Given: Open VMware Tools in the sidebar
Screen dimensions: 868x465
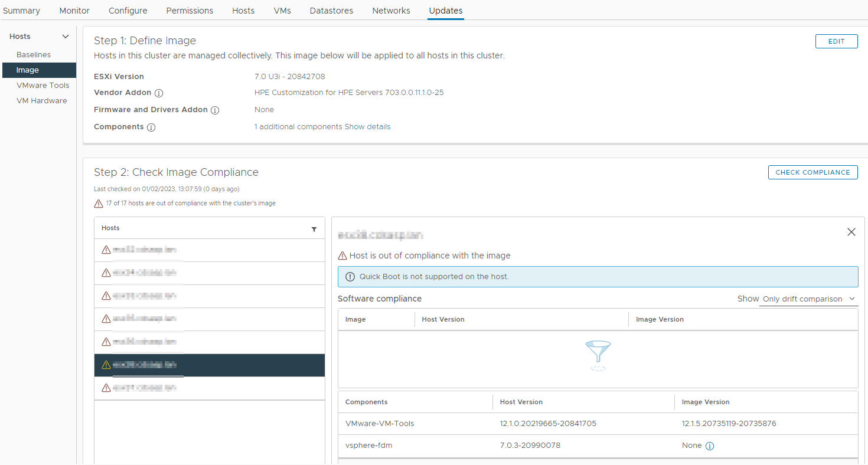Looking at the screenshot, I should [x=43, y=86].
